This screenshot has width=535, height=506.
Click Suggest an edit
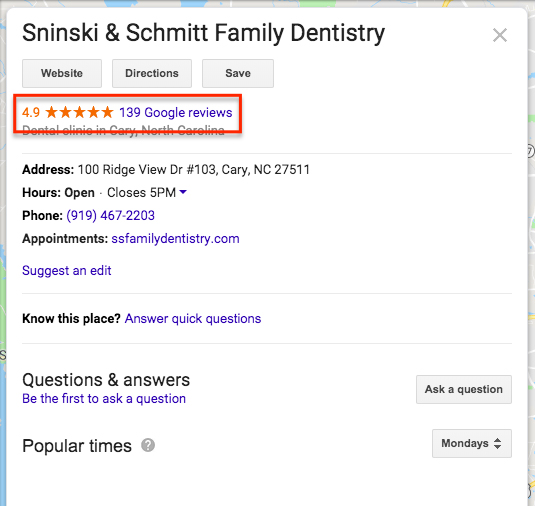point(67,271)
